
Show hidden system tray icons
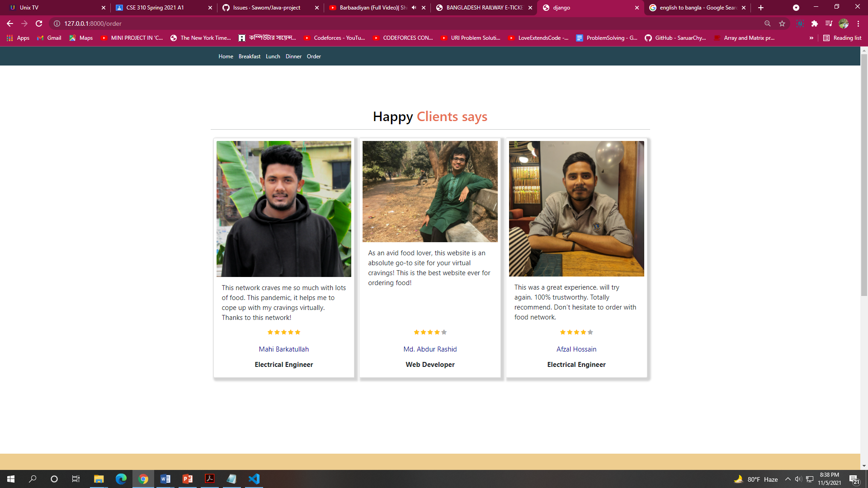pyautogui.click(x=788, y=479)
